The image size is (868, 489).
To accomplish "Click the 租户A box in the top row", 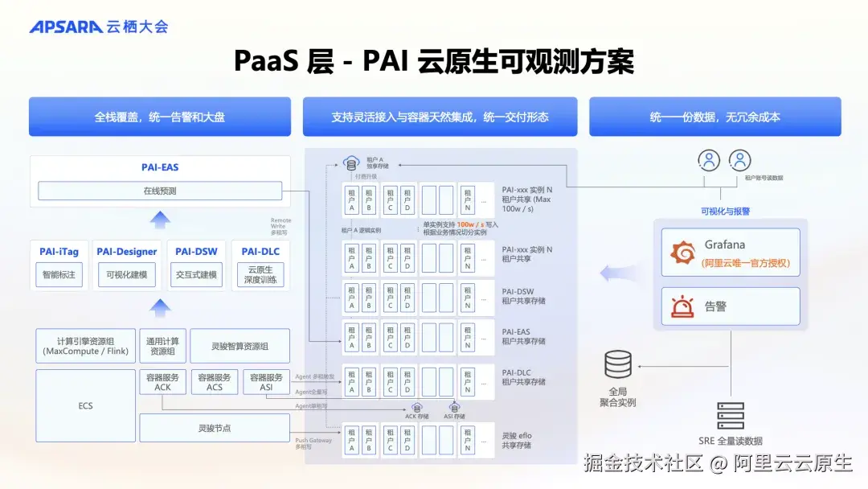I will pos(351,199).
